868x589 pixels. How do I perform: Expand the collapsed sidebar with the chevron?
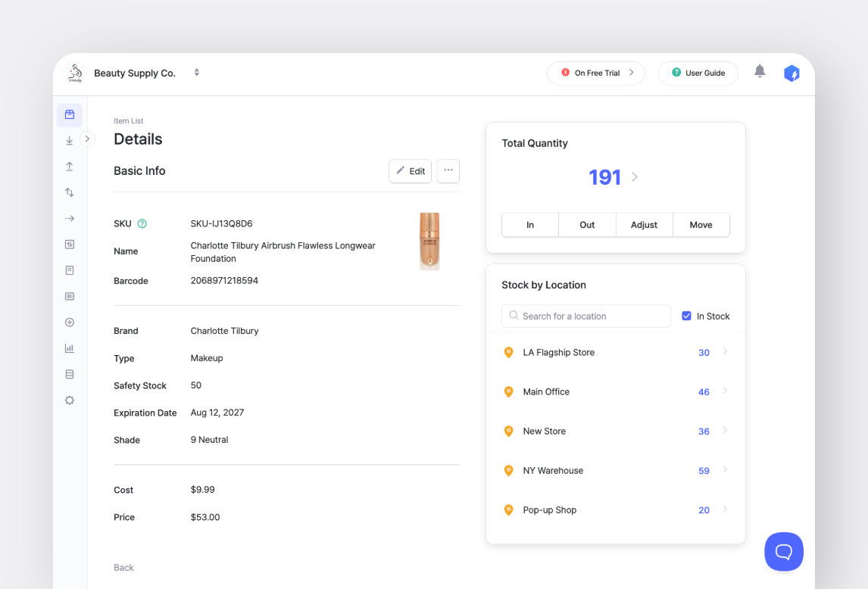[87, 139]
